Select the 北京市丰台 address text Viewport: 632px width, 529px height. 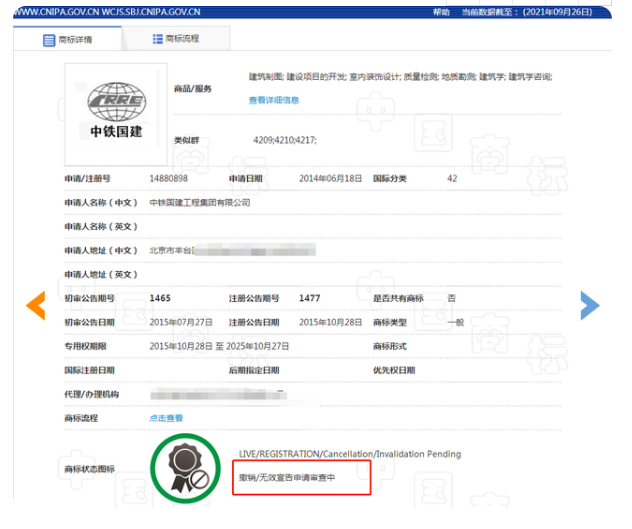tap(171, 251)
